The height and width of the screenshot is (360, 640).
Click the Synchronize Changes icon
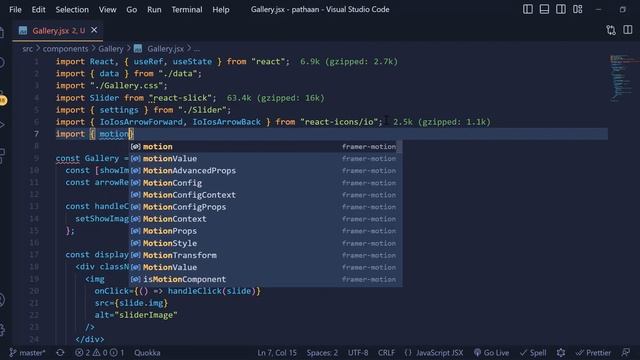pos(60,353)
